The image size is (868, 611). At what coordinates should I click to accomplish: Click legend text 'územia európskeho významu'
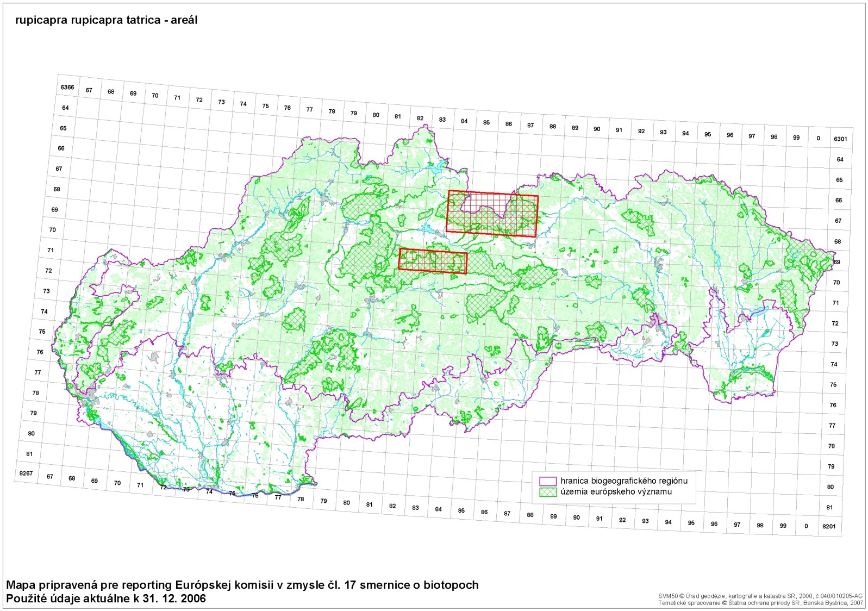pyautogui.click(x=616, y=492)
